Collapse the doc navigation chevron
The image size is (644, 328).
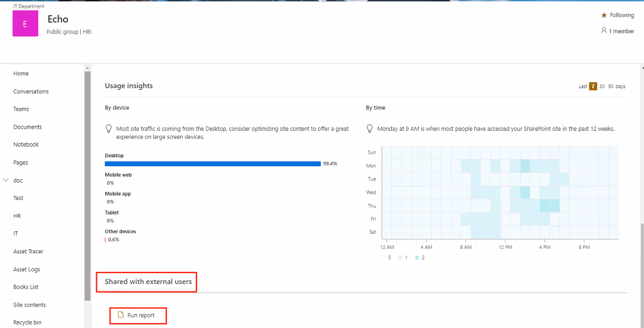click(6, 180)
